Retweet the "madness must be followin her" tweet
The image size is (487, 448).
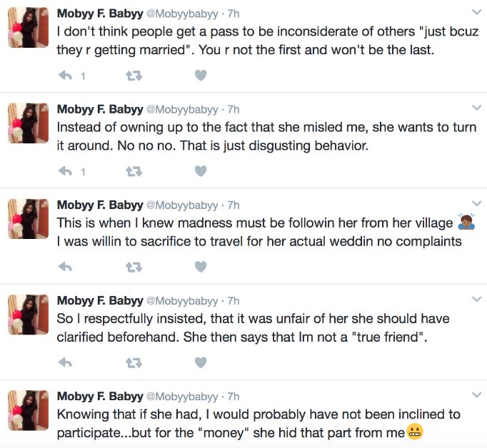point(134,266)
